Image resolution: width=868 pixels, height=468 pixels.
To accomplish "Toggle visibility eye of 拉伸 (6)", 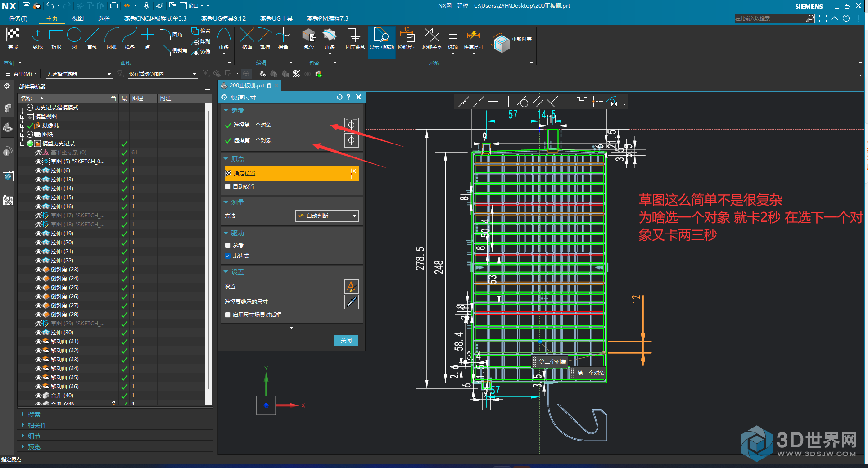I will [x=39, y=171].
